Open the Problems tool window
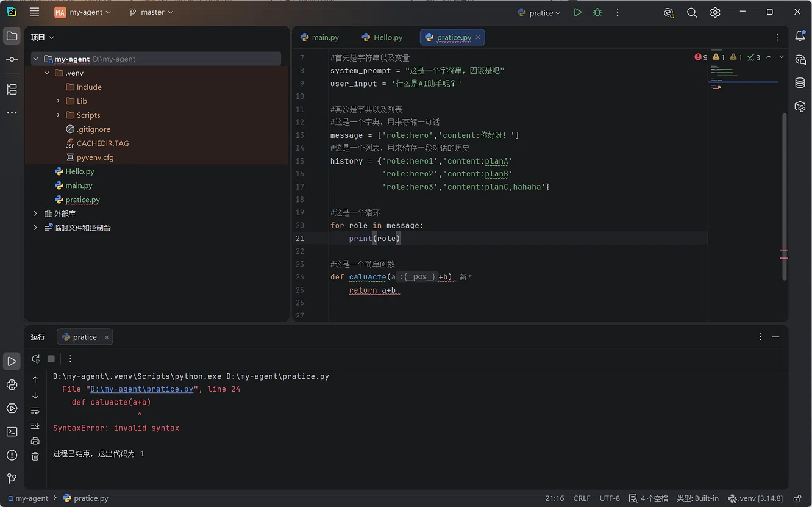Image resolution: width=812 pixels, height=507 pixels. [x=12, y=455]
